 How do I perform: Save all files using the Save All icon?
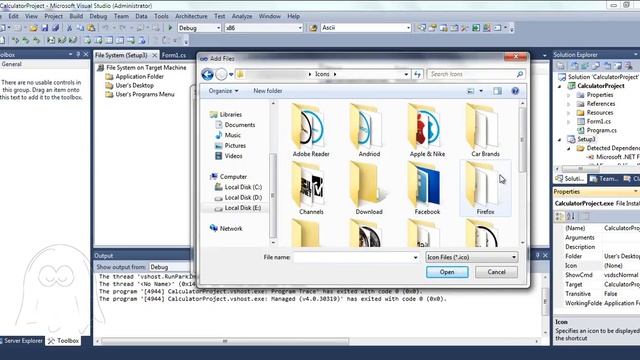pyautogui.click(x=56, y=28)
